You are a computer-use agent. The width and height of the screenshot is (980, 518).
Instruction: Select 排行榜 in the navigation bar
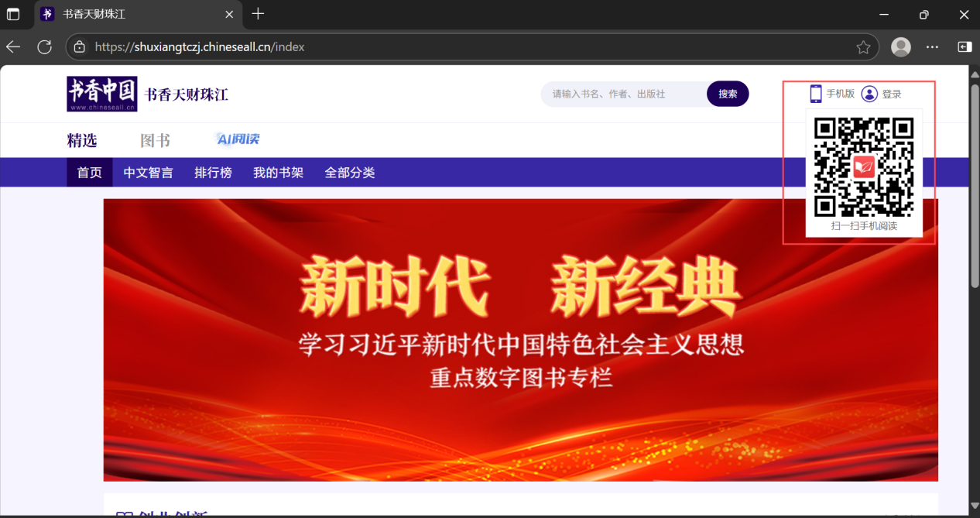pyautogui.click(x=213, y=173)
